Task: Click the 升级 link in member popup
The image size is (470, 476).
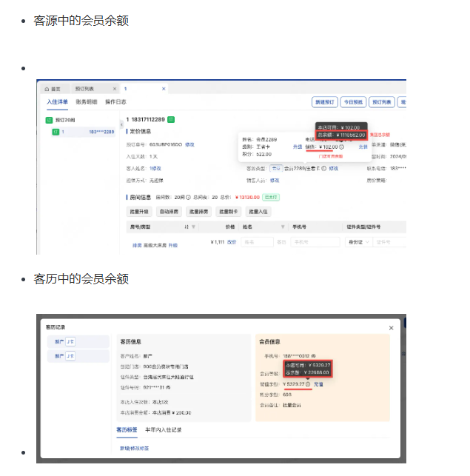Action: coord(298,147)
